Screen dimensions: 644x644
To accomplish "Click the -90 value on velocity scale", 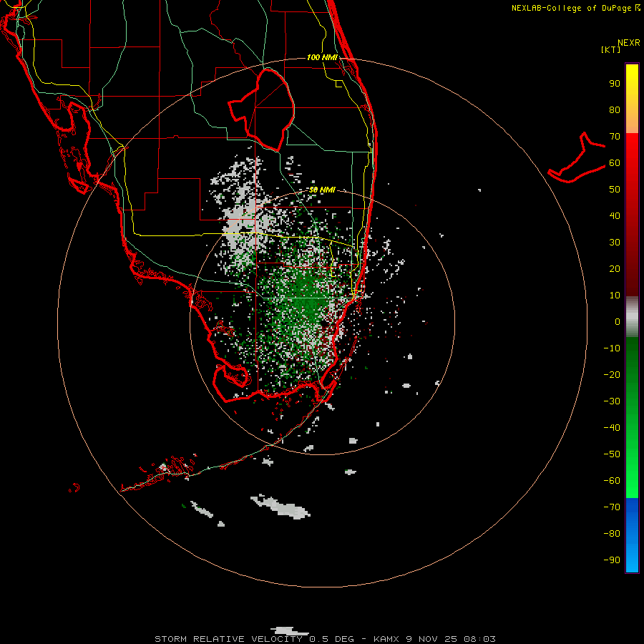I will pos(612,560).
